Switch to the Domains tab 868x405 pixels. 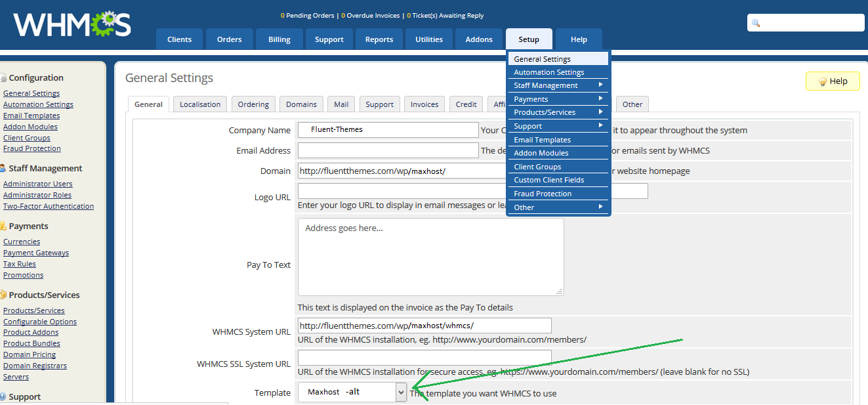click(x=301, y=104)
